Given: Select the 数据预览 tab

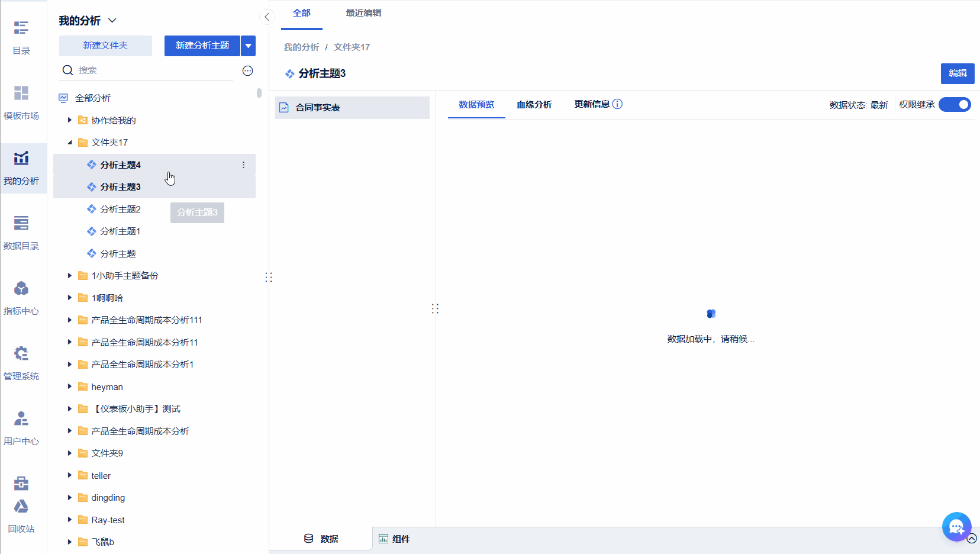Looking at the screenshot, I should (476, 105).
